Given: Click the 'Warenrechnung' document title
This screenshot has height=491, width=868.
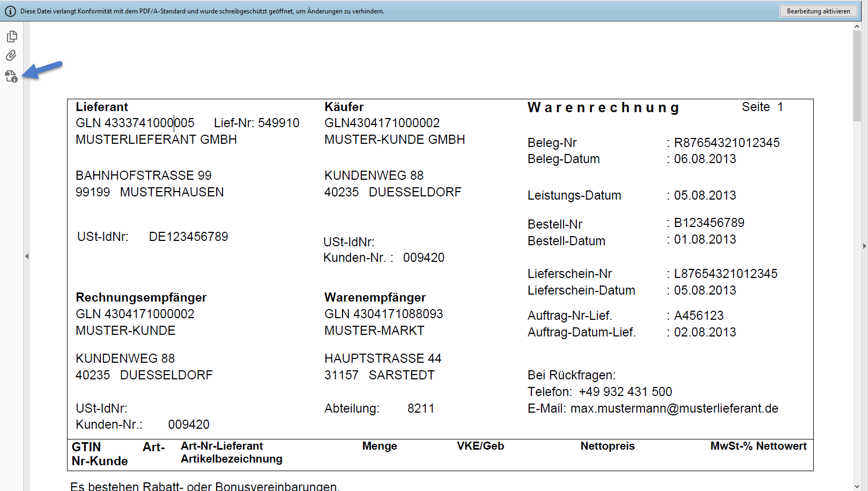Looking at the screenshot, I should tap(603, 108).
